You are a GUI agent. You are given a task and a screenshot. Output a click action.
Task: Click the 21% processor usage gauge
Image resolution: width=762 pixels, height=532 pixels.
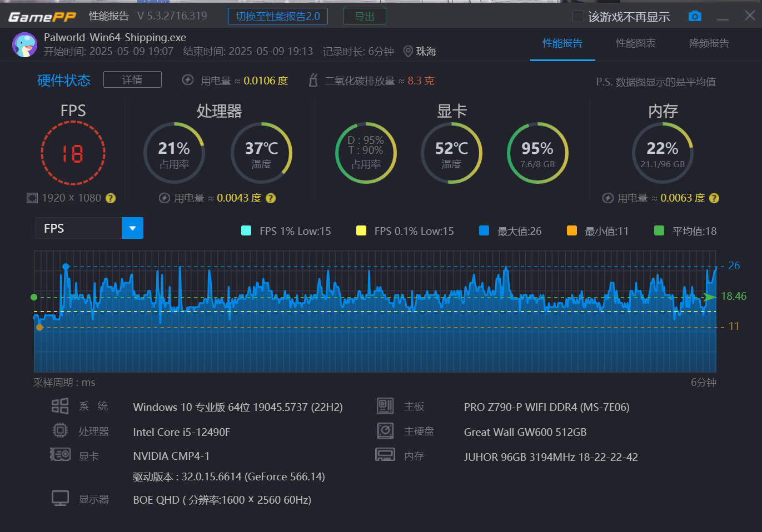(x=174, y=153)
